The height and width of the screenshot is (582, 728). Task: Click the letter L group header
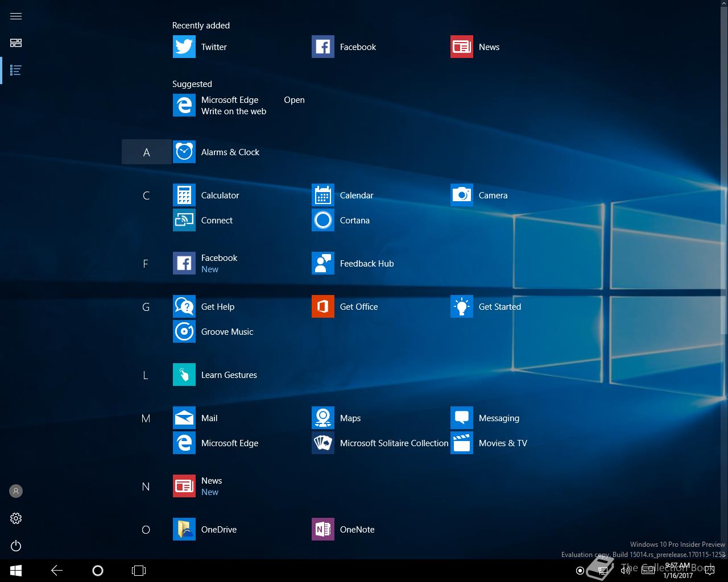(x=146, y=375)
